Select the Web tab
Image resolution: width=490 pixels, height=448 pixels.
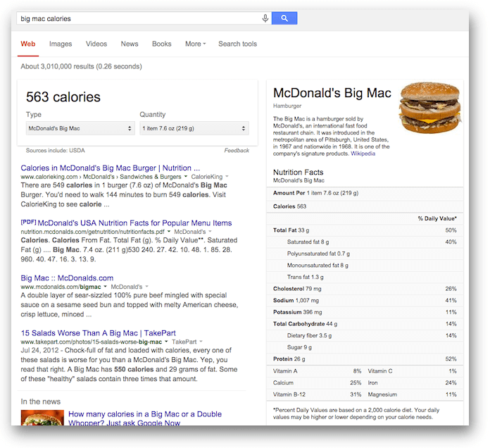pos(28,44)
